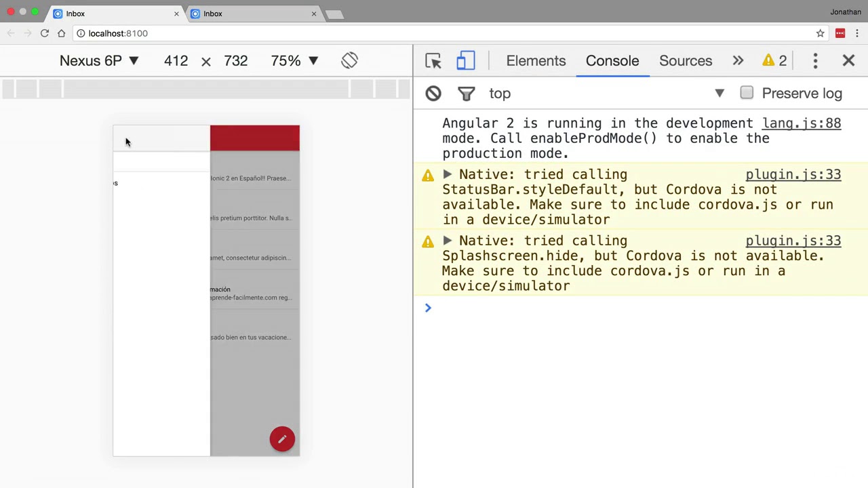
Task: Open the lang.js:88 source link
Action: click(x=802, y=123)
